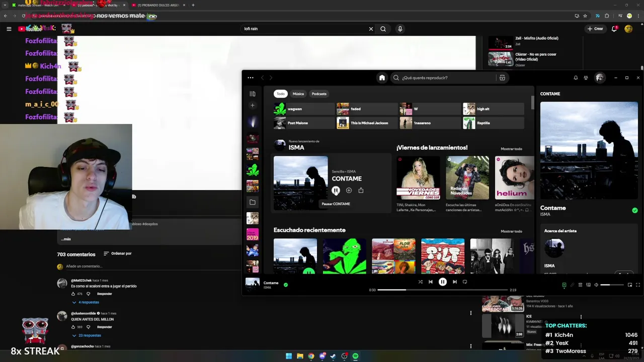
Task: Enter Spotify full screen mode
Action: (x=637, y=285)
